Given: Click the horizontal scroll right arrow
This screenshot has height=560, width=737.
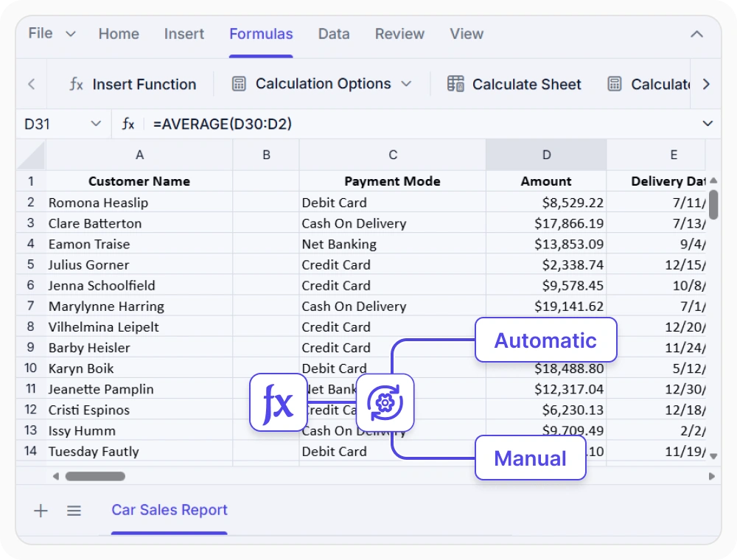Looking at the screenshot, I should point(712,477).
